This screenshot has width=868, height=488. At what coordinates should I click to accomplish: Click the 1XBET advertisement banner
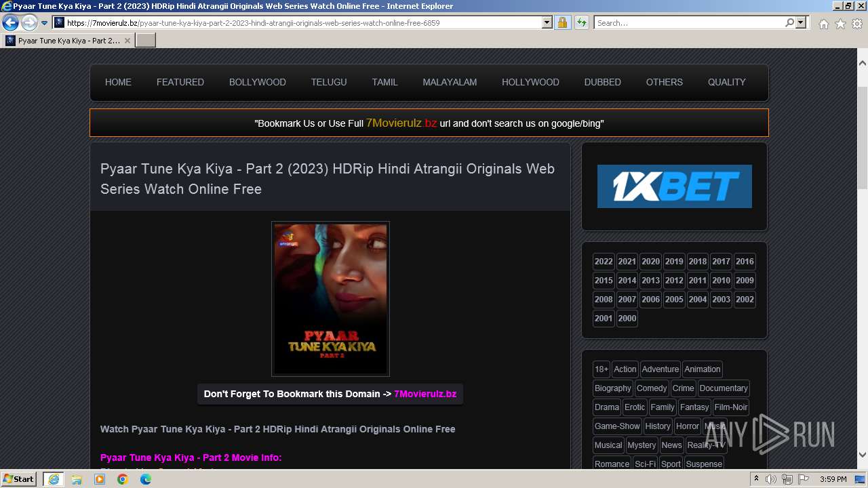675,186
